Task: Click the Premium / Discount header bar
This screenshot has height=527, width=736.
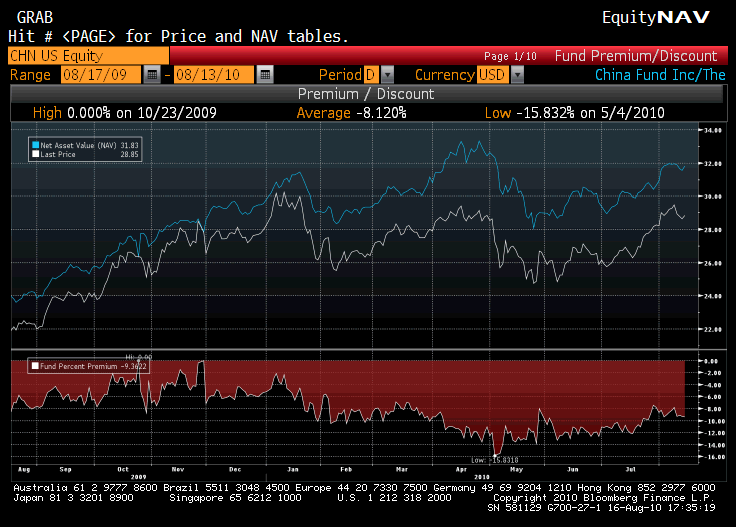Action: (x=366, y=94)
